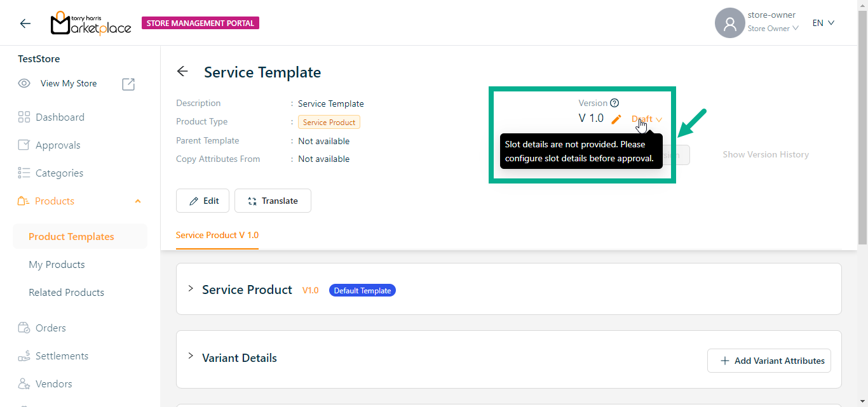Select the Service Product V 1.0 tab

[217, 235]
